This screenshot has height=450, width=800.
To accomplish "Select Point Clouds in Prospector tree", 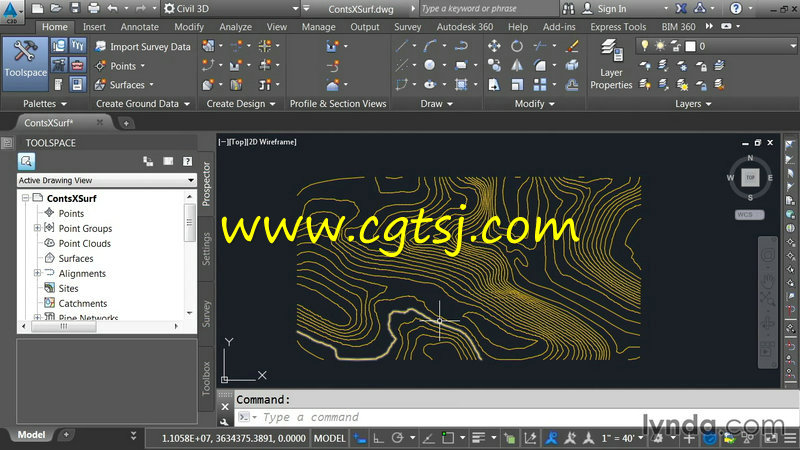I will click(84, 243).
